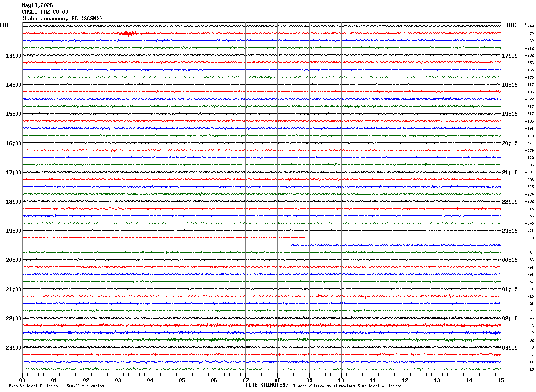Click minute 05 tick on time axis
Viewport: 536px width, 392px height.
pyautogui.click(x=182, y=380)
